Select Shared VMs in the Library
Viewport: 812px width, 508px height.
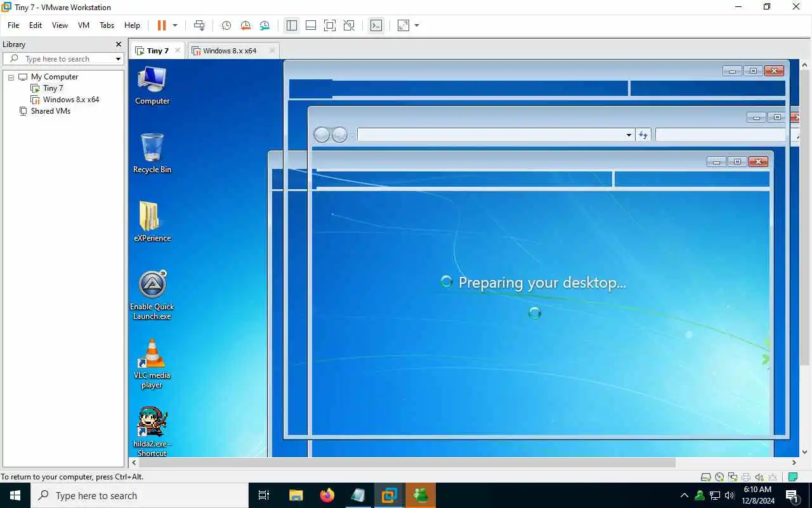[x=50, y=111]
